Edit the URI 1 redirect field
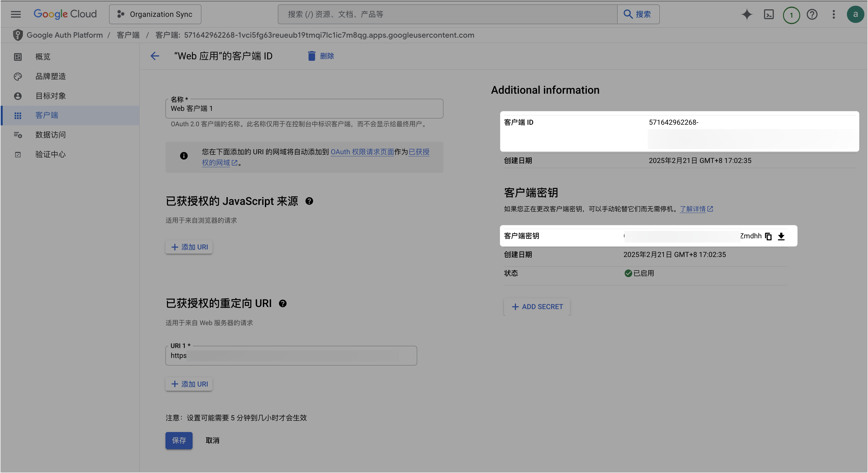Screen dimensions: 868x473 (291, 356)
